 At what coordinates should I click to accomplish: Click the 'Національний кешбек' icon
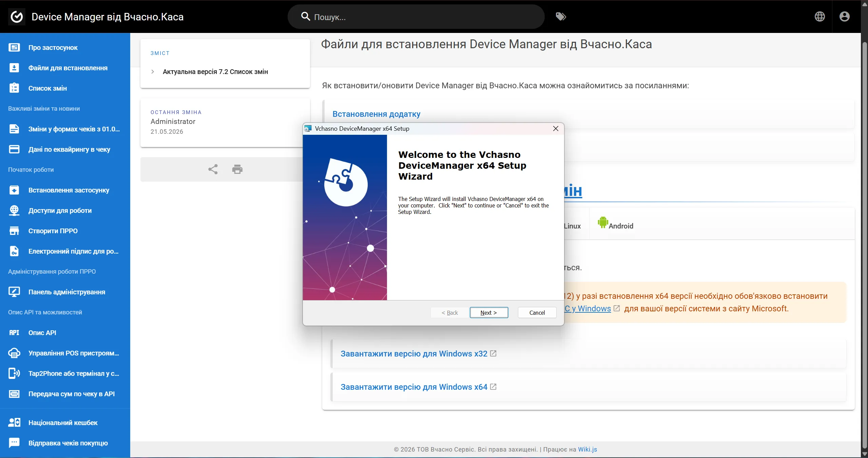point(14,422)
